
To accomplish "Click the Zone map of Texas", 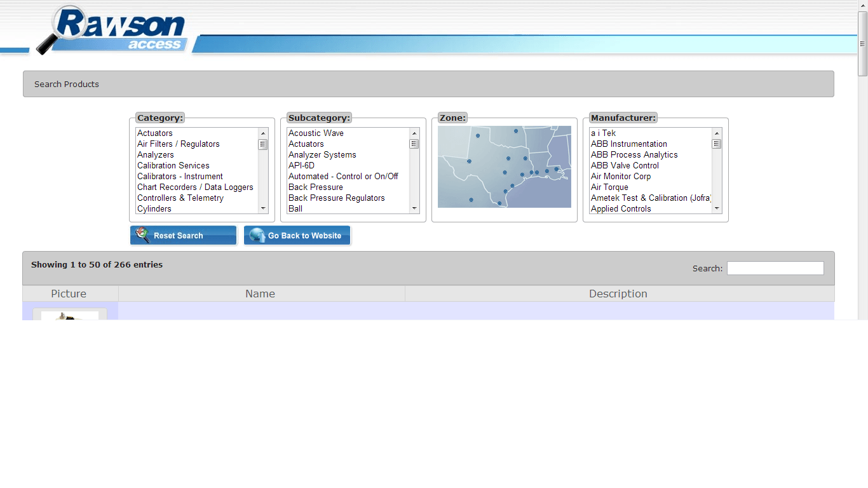I will [x=504, y=167].
